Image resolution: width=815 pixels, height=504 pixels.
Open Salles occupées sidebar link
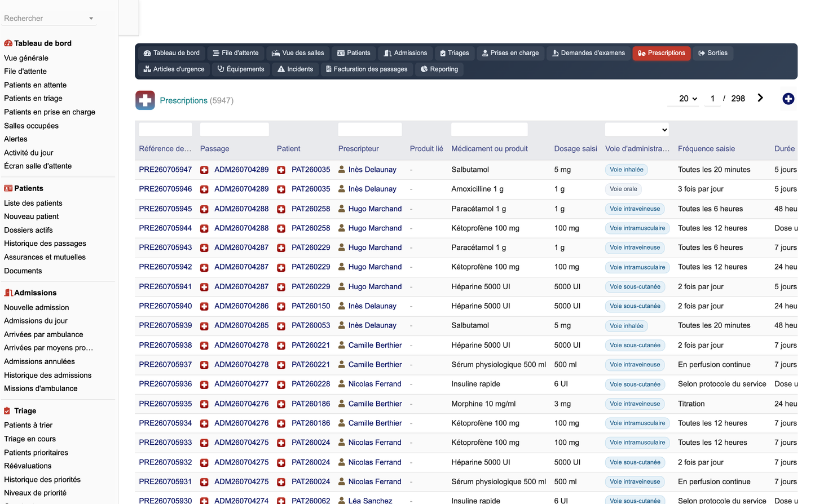31,126
